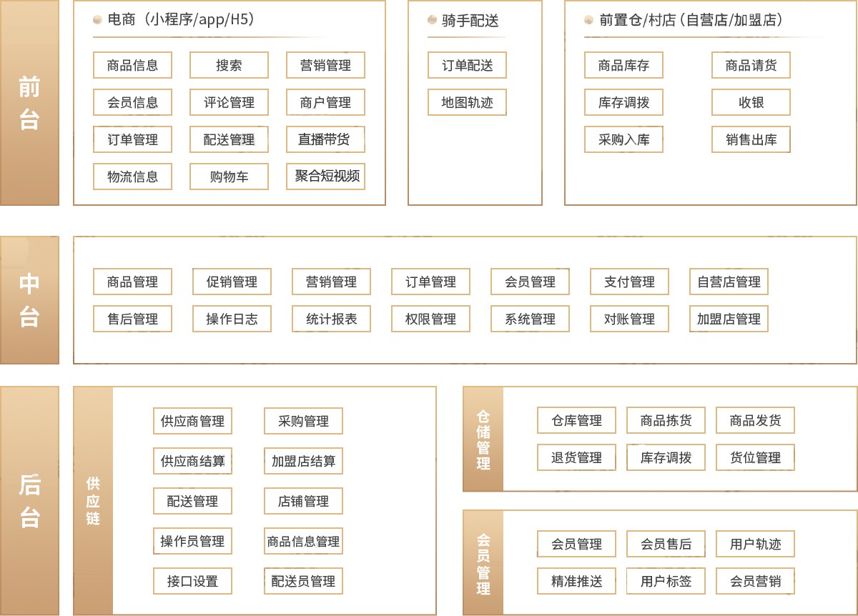
Task: Select the 供应商结算 box
Action: (x=192, y=461)
